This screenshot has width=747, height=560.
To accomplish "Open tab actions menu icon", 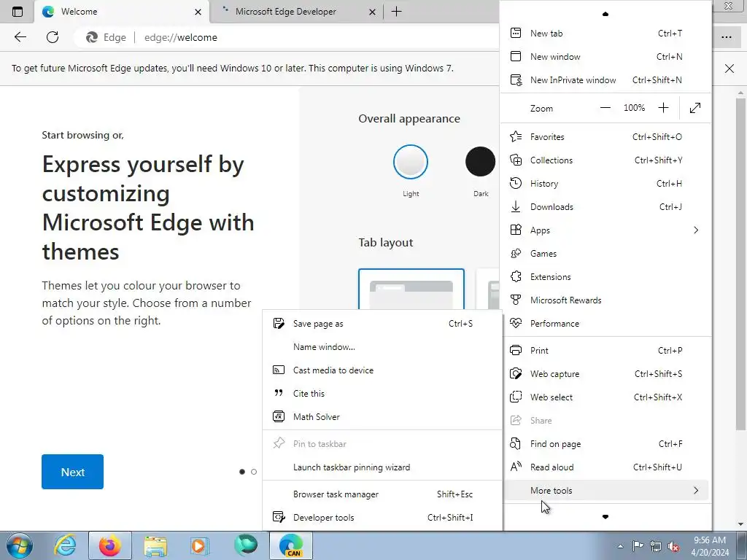I will click(x=18, y=12).
